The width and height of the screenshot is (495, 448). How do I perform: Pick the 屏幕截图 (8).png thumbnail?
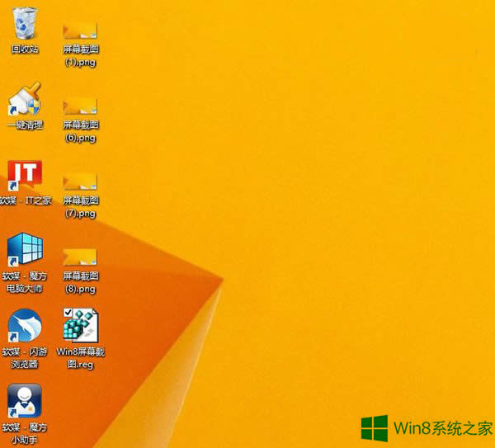pos(81,257)
